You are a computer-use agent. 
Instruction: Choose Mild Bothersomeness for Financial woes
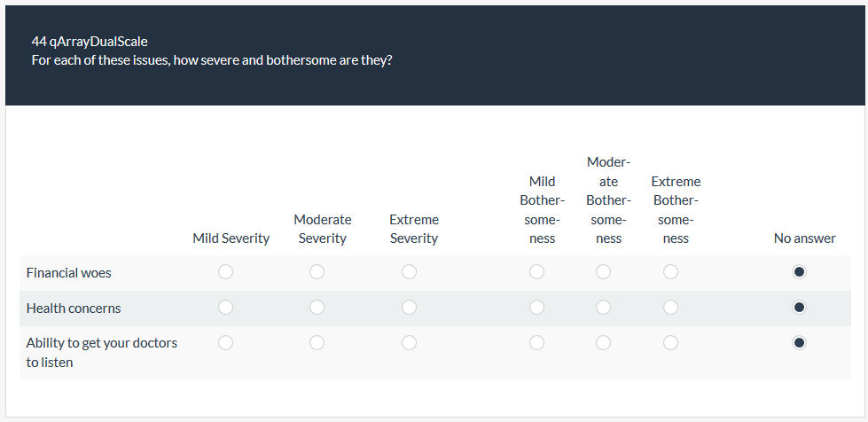(x=536, y=272)
